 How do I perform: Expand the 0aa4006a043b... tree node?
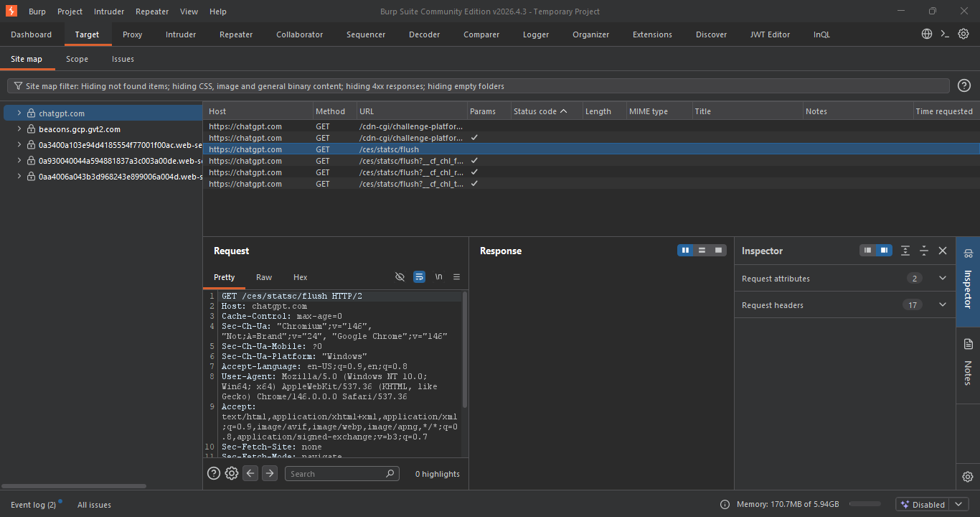click(19, 177)
